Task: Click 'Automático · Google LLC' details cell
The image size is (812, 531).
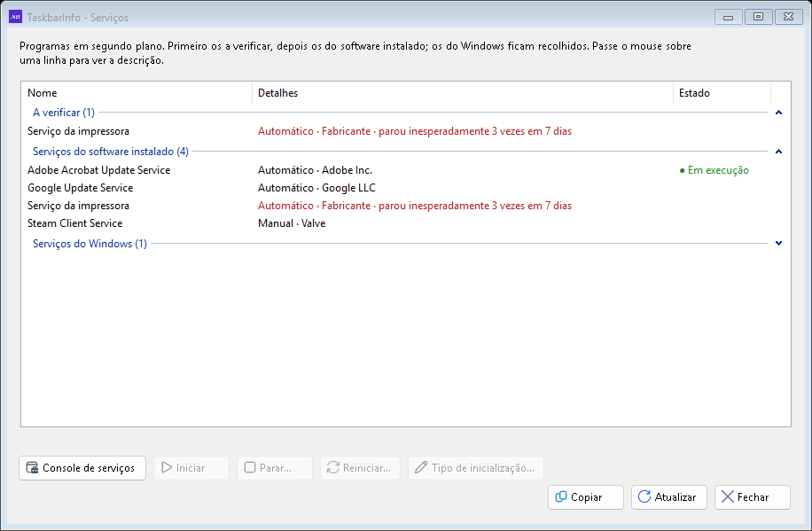Action: (316, 188)
